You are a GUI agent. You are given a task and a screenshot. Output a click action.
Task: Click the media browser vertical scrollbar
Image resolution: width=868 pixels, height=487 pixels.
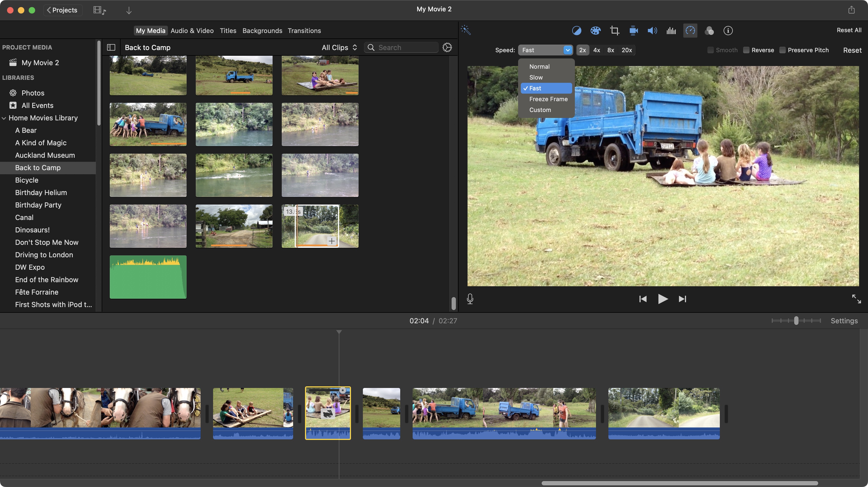tap(453, 303)
